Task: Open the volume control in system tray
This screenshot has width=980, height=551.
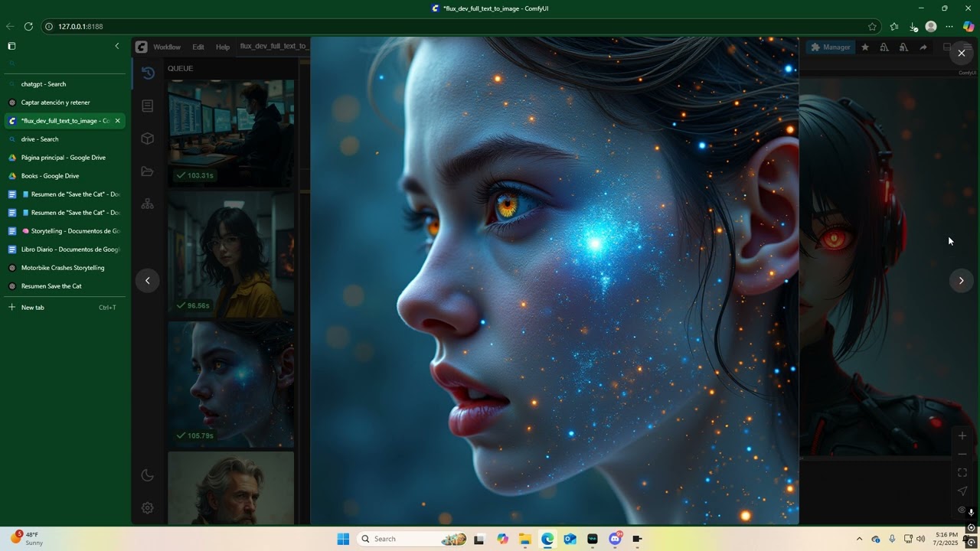Action: pos(920,539)
